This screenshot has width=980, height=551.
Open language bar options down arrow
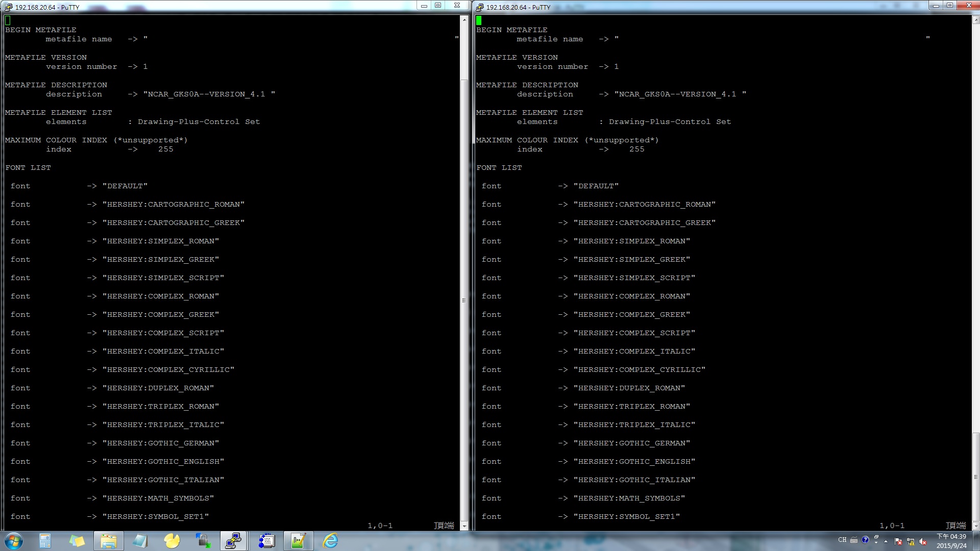click(x=876, y=543)
